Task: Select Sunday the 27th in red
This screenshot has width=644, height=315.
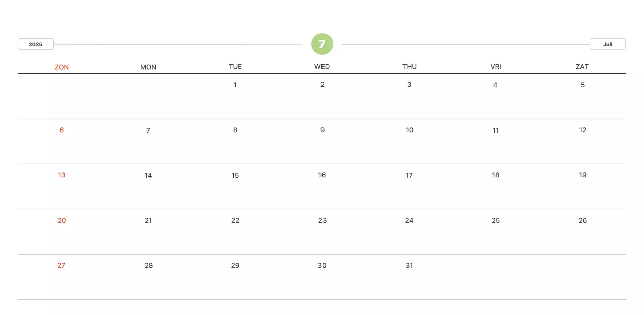Action: (61, 266)
